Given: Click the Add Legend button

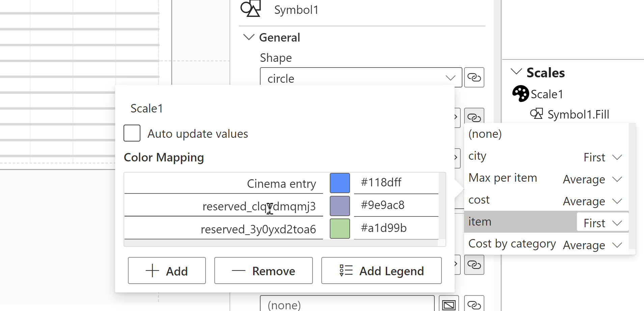Looking at the screenshot, I should (x=381, y=270).
